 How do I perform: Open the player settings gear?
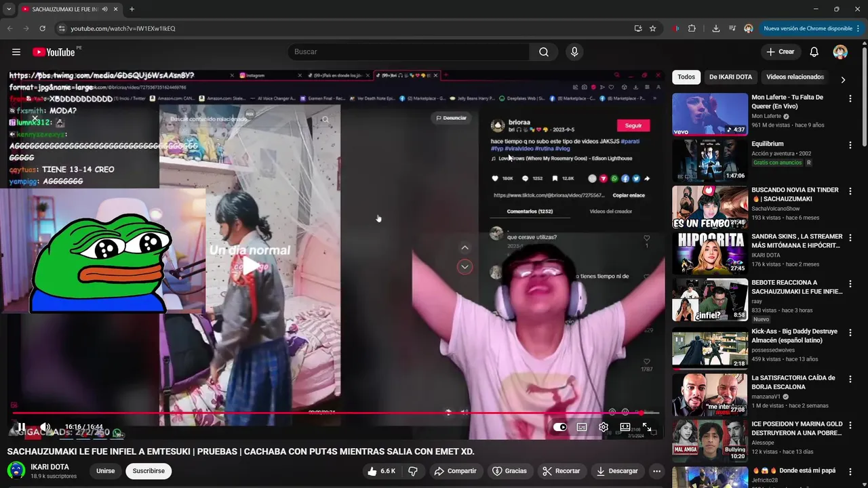pyautogui.click(x=604, y=427)
